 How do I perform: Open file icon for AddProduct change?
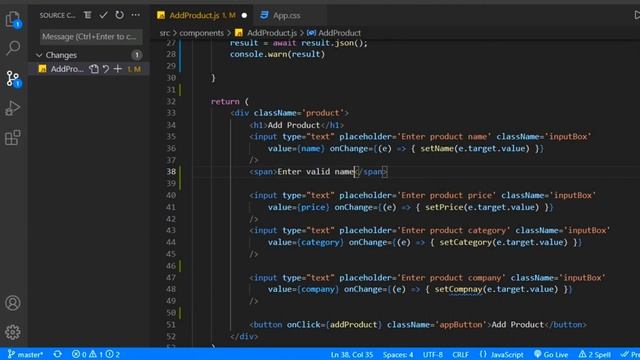click(x=94, y=69)
